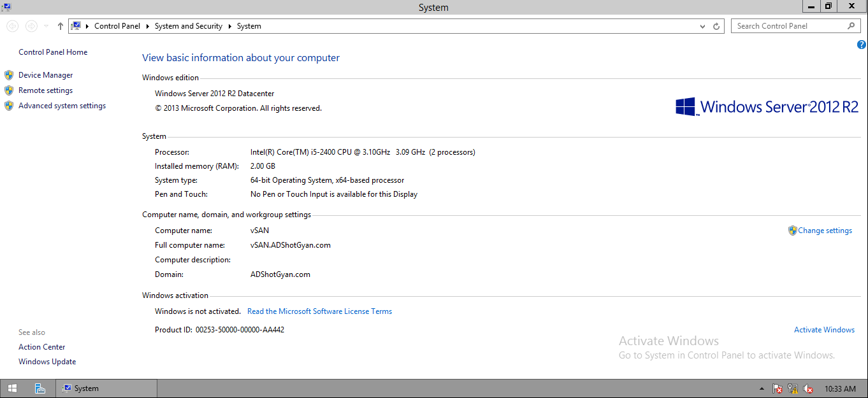Open Read the Microsoft Software License Terms
The height and width of the screenshot is (398, 868).
(x=319, y=311)
